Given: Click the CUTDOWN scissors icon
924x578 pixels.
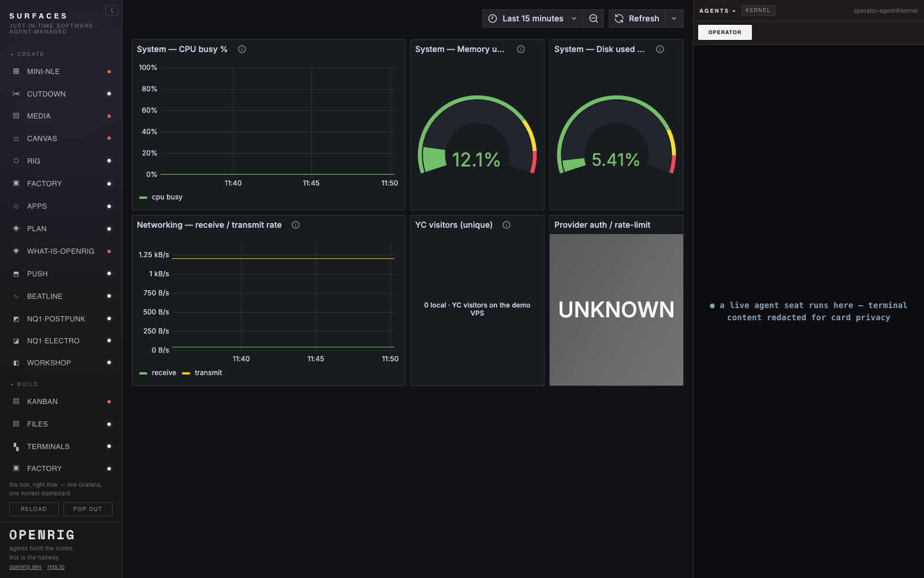Looking at the screenshot, I should [16, 94].
